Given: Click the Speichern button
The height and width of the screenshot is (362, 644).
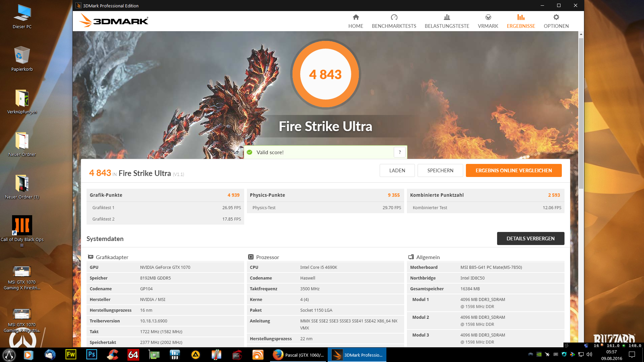Looking at the screenshot, I should click(440, 170).
